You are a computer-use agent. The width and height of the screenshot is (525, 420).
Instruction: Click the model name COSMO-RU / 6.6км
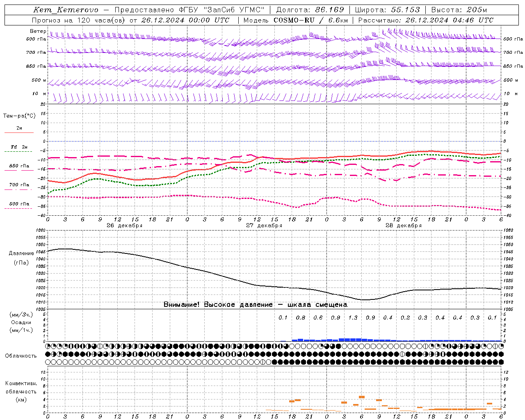(x=311, y=20)
